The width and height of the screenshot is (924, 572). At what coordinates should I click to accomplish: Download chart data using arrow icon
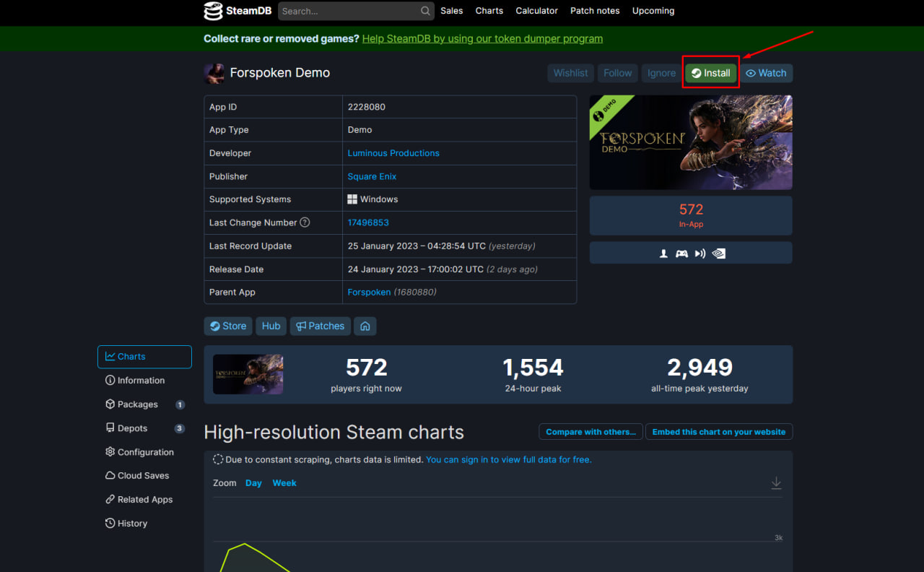(776, 483)
